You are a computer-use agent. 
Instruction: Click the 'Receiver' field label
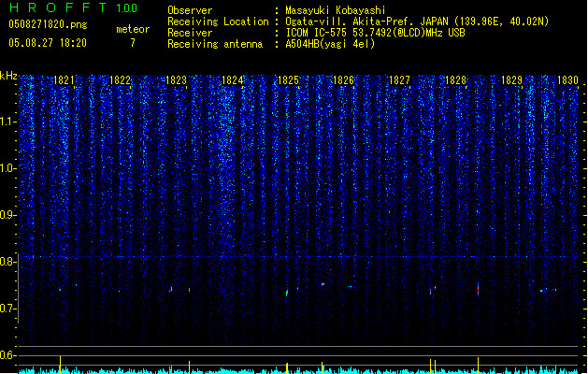(x=190, y=33)
